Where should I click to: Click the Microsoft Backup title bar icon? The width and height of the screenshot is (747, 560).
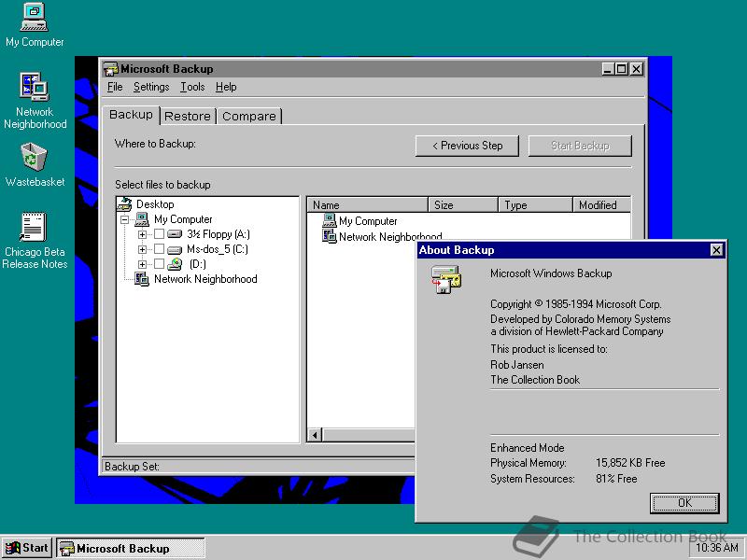point(110,69)
